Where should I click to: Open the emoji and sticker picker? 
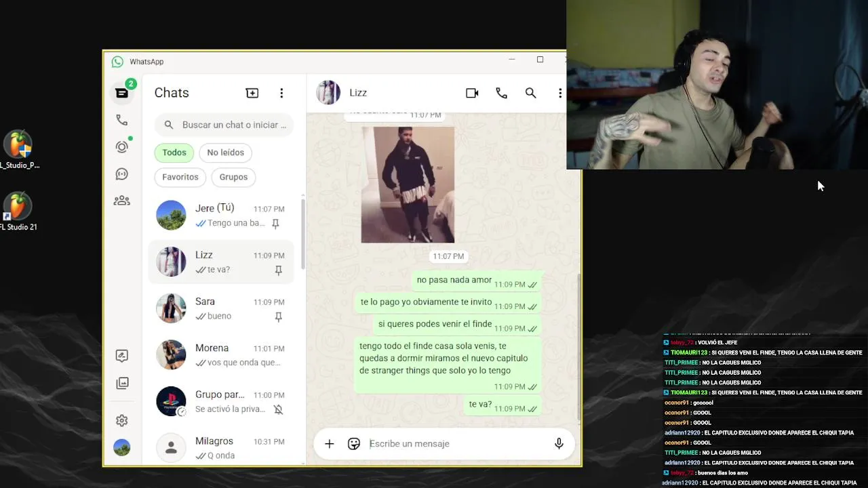tap(354, 444)
